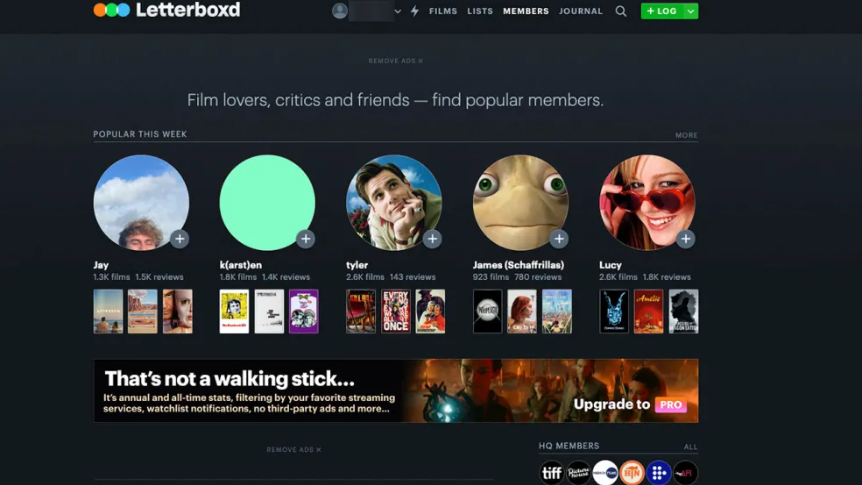
Task: Click the account avatar icon in header
Action: (340, 11)
